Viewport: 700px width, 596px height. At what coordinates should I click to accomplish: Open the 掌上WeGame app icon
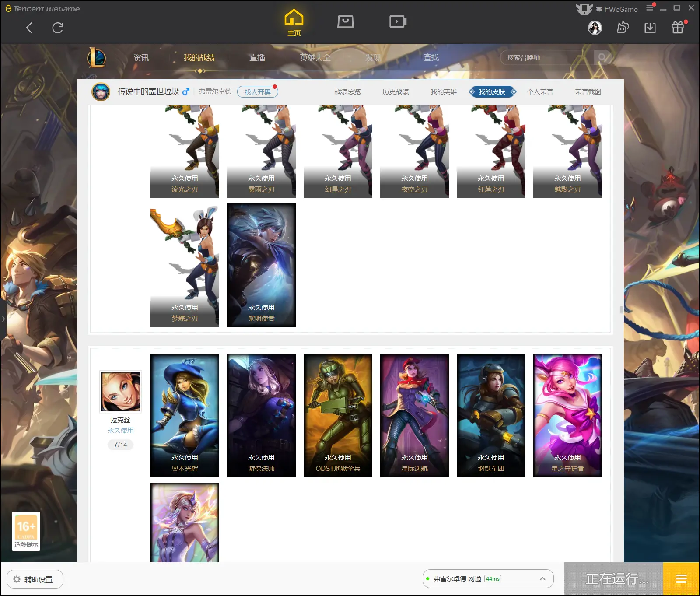(607, 9)
